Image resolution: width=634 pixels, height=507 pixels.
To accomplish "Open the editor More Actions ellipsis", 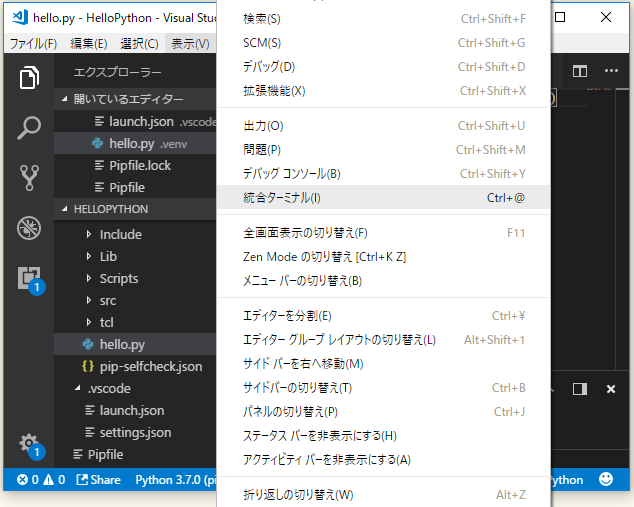I will (x=611, y=71).
